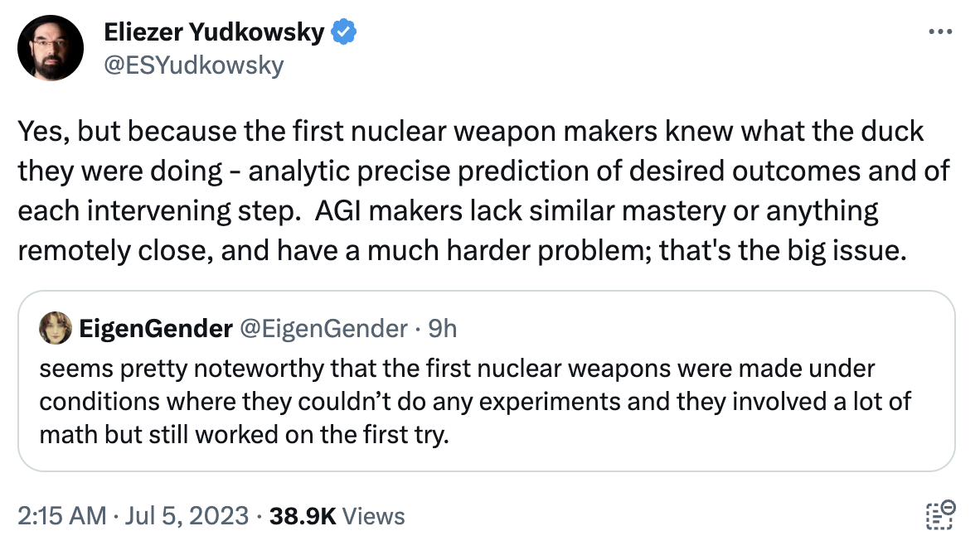Open the three-dot More menu on the tweet
This screenshot has width=980, height=555.
pyautogui.click(x=940, y=31)
